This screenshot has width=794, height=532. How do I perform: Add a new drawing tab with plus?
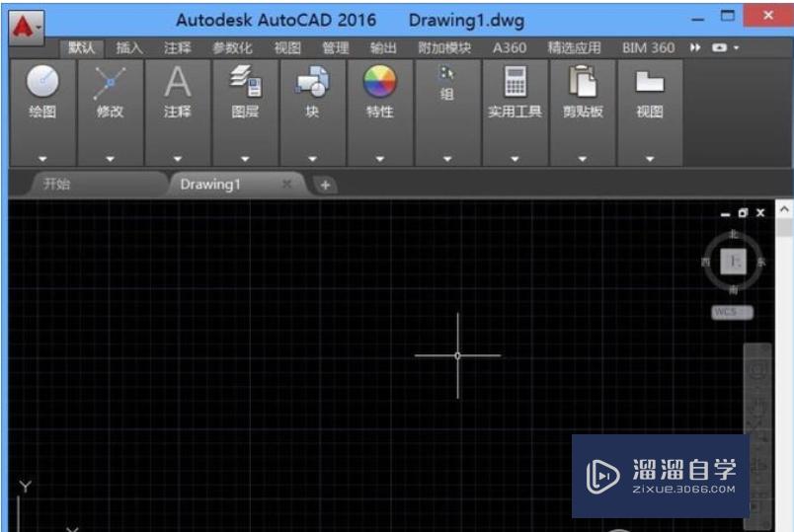click(x=325, y=186)
